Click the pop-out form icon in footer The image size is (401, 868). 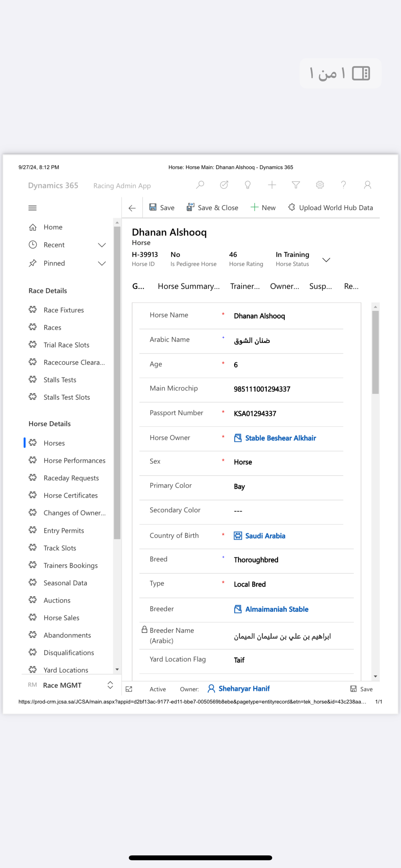pos(129,689)
